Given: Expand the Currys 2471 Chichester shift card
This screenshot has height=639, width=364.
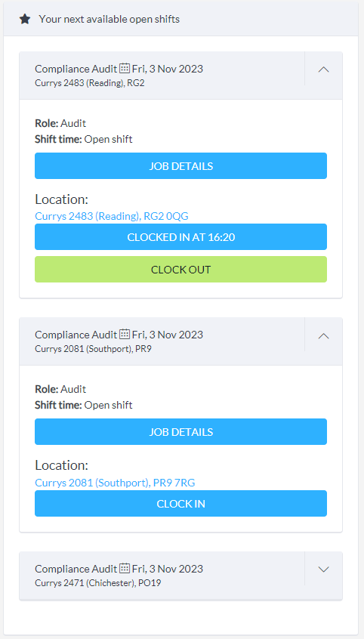Looking at the screenshot, I should [x=323, y=570].
